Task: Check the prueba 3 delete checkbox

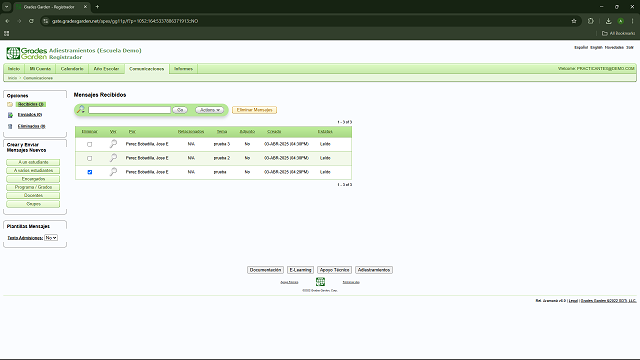Action: 90,144
